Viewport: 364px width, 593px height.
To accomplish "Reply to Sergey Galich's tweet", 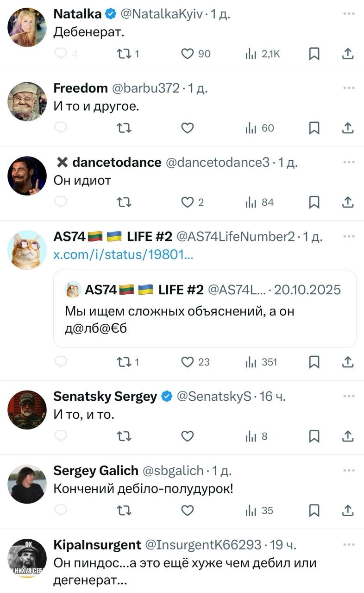I will (61, 511).
